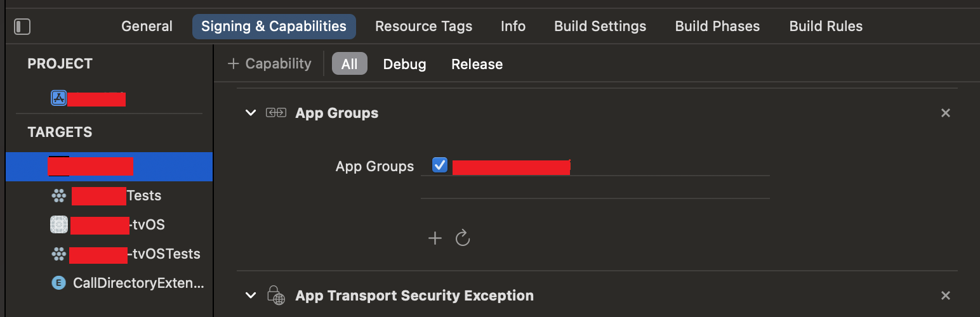
Task: Open the General tab
Action: tap(147, 27)
